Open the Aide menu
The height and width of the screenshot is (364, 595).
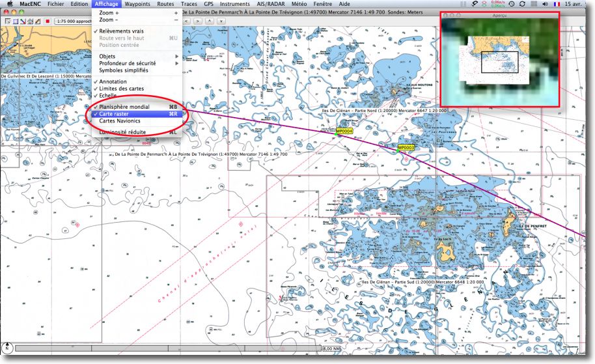point(344,4)
